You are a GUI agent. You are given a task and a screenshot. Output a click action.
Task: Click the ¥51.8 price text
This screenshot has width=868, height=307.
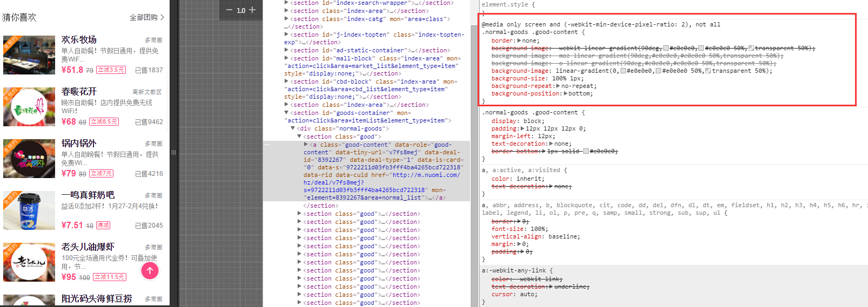(x=72, y=70)
